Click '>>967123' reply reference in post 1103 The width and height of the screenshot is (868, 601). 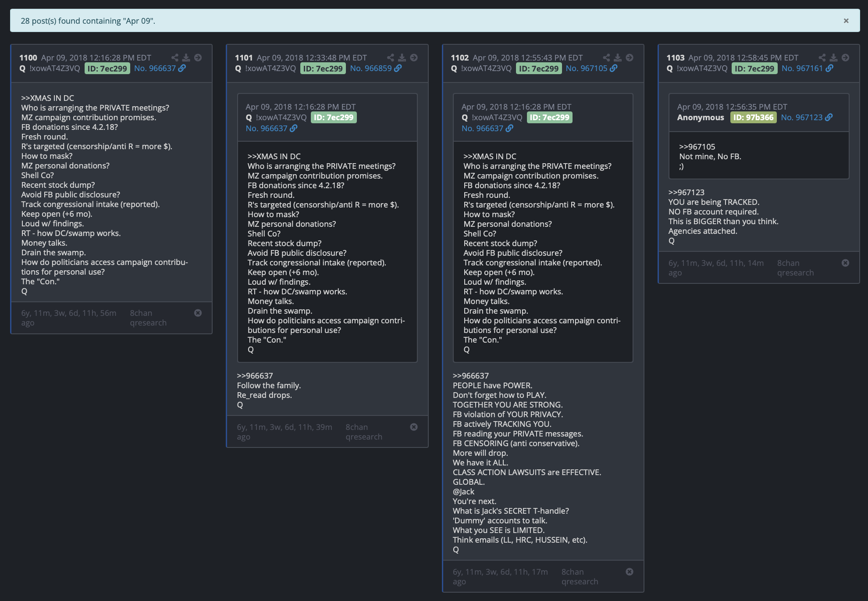click(x=686, y=192)
